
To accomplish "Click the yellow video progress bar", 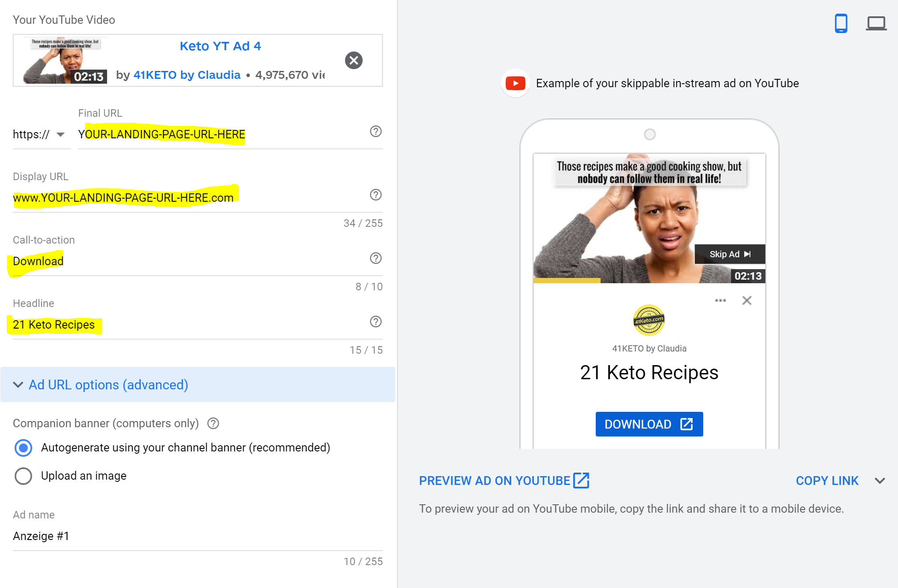I will tap(567, 281).
